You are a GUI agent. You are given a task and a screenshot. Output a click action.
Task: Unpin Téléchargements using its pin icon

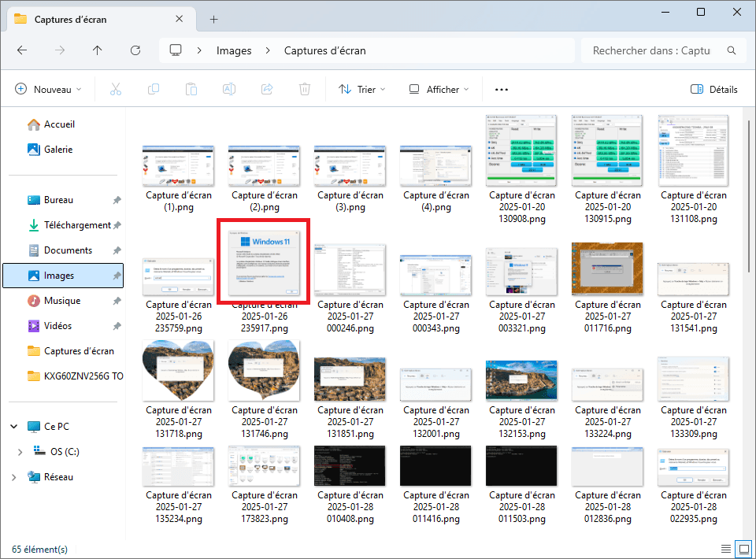pos(117,225)
